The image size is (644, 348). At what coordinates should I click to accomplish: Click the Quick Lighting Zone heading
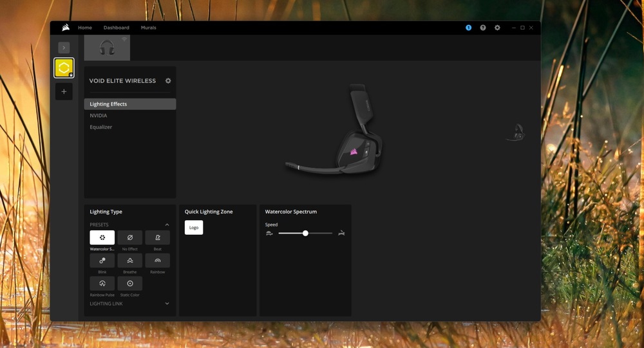click(x=209, y=212)
